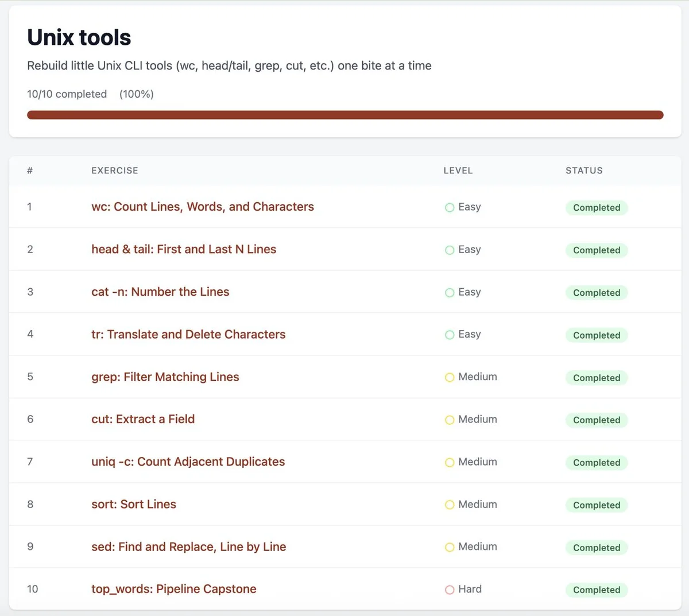Click the Medium level circle icon in the sed row

click(x=450, y=547)
